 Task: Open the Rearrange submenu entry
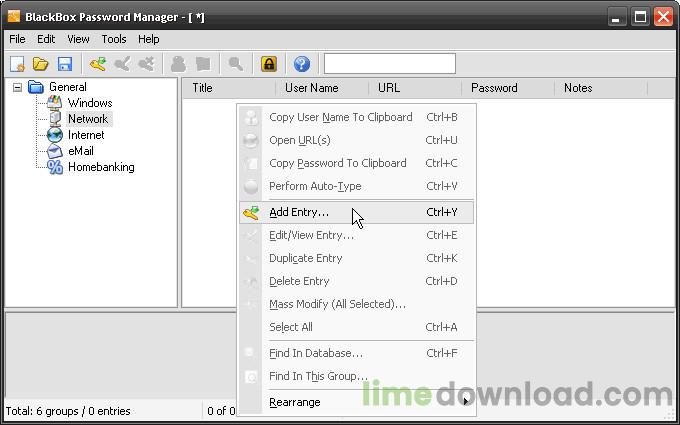click(356, 402)
